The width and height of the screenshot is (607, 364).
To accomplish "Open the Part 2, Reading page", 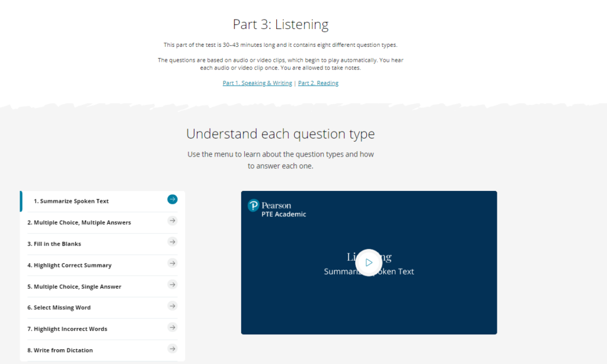I will pyautogui.click(x=318, y=82).
